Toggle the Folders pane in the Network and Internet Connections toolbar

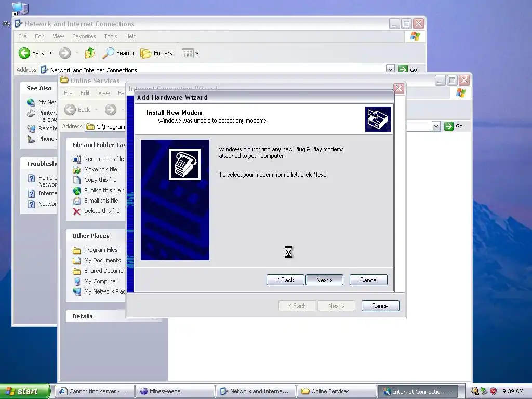coord(156,53)
